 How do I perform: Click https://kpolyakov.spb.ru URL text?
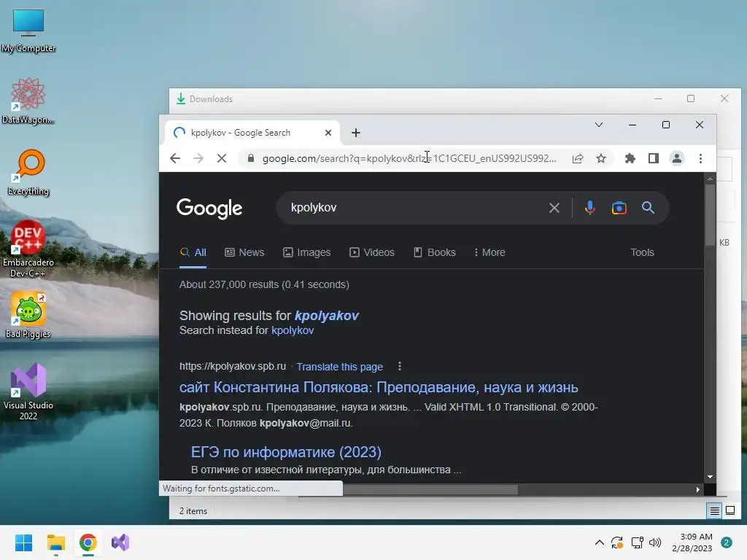pos(233,366)
